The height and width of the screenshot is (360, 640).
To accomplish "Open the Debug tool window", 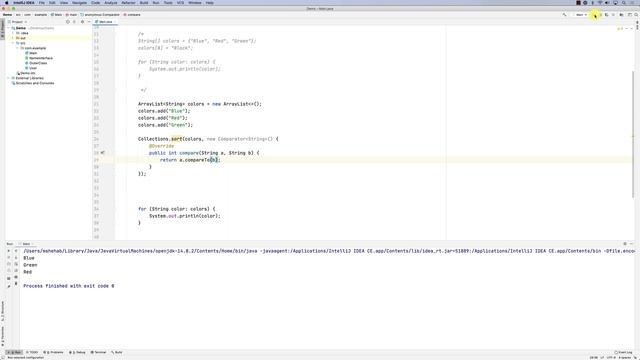I will [77, 352].
